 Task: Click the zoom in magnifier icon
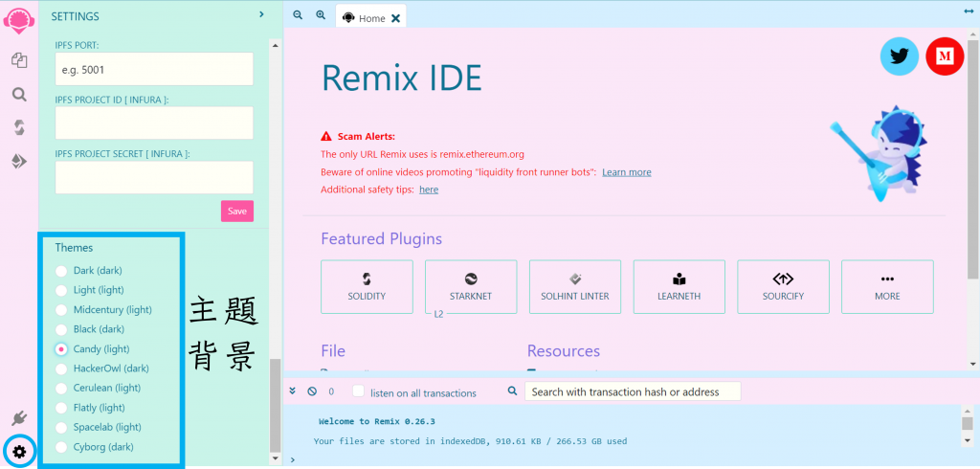(321, 15)
